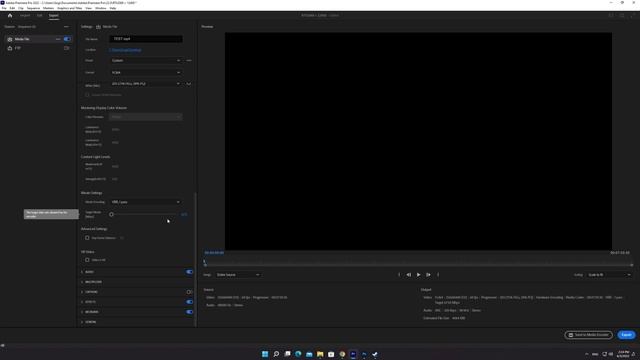Toggle the Metadata section switch
This screenshot has height=360, width=640.
tap(189, 312)
